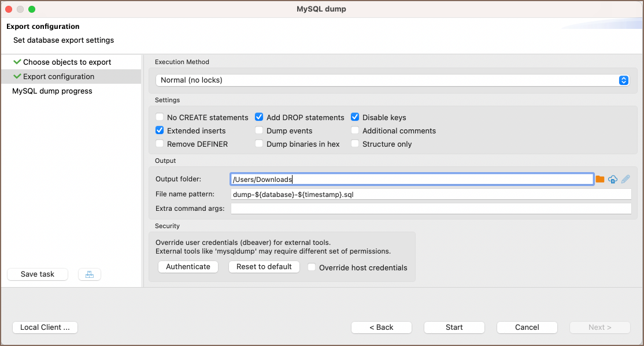This screenshot has height=346, width=644.
Task: Select the MySQL dump progress step
Action: point(52,91)
